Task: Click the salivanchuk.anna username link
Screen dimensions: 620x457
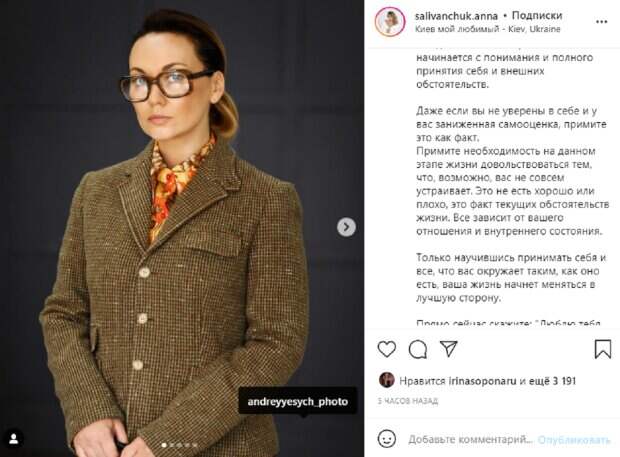Action: click(x=456, y=16)
